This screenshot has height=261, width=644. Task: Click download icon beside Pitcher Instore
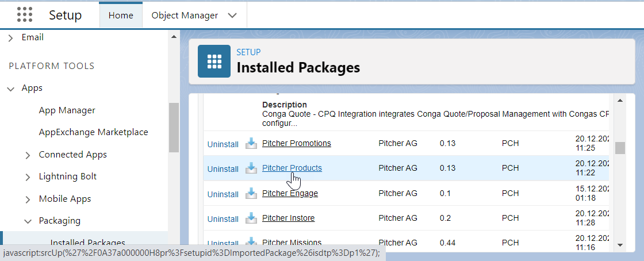click(x=251, y=218)
